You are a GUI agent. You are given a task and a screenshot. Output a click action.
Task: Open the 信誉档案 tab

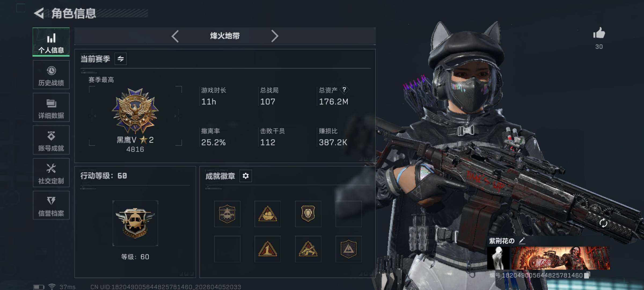[51, 205]
